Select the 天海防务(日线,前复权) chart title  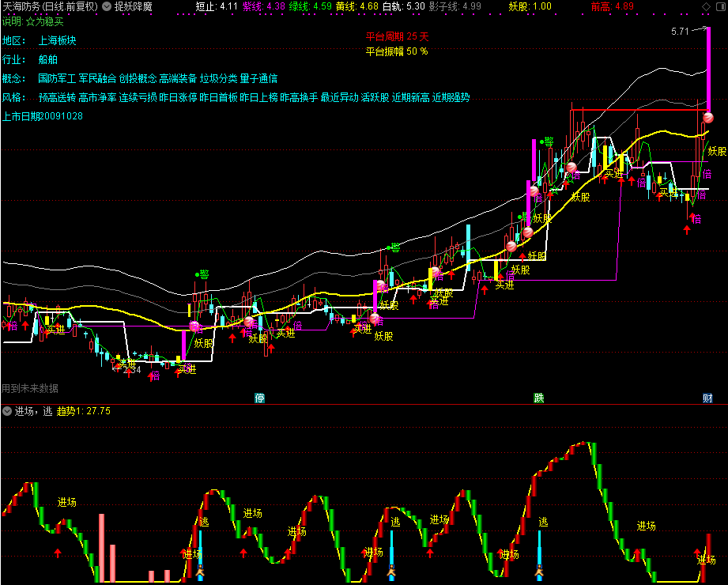[x=50, y=6]
